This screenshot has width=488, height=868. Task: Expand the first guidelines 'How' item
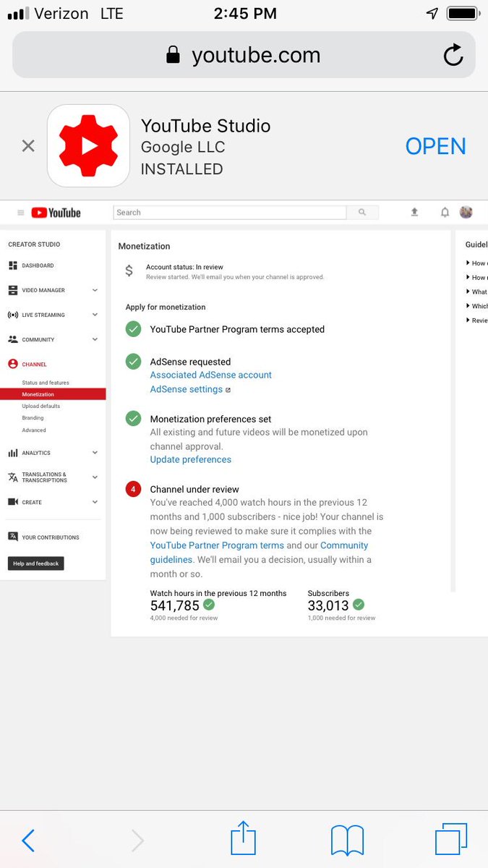(x=476, y=263)
